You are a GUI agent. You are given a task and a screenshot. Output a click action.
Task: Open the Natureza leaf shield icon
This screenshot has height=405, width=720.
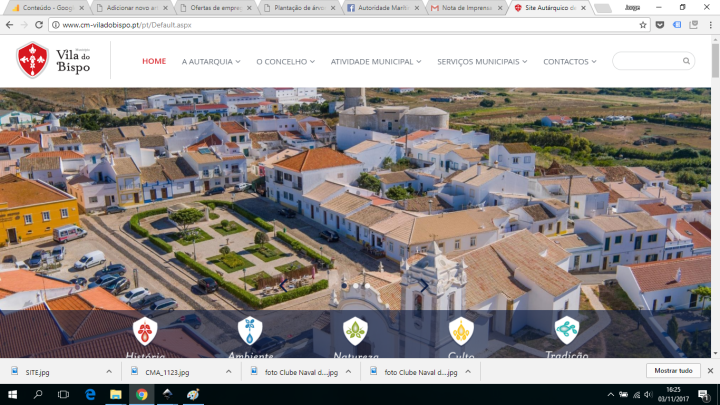pos(355,330)
